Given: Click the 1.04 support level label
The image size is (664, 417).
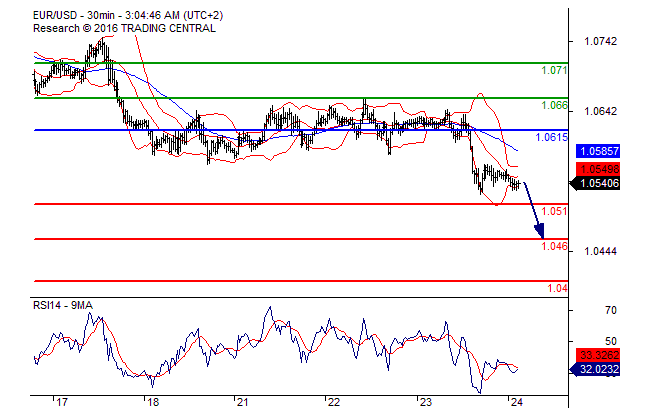Looking at the screenshot, I should [x=557, y=288].
